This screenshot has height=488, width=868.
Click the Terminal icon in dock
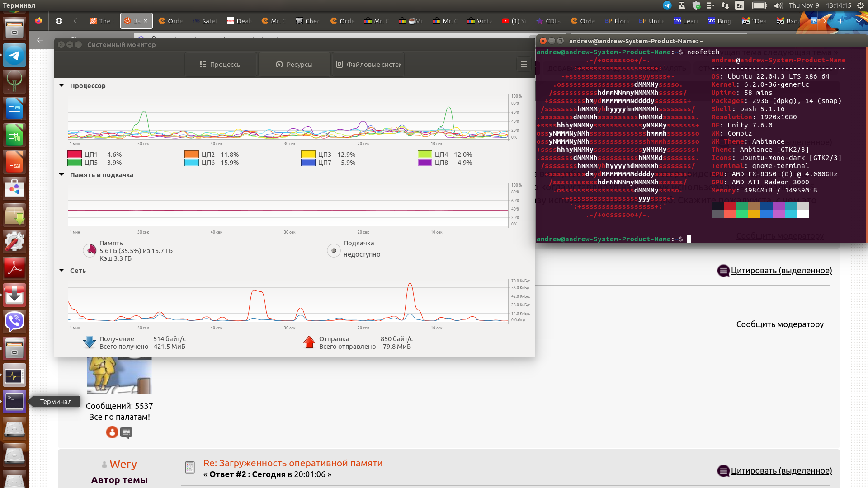tap(14, 401)
